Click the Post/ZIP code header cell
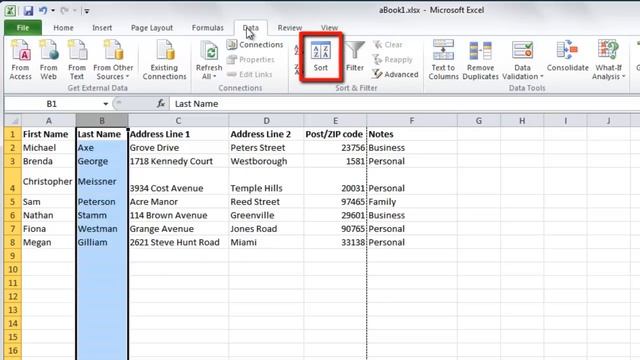 pos(335,134)
